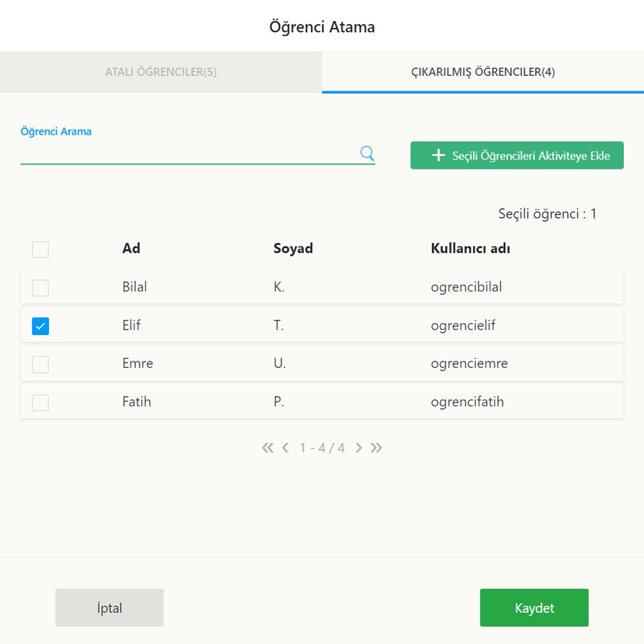Check the box for Fatih
Image resolution: width=644 pixels, height=644 pixels.
41,402
